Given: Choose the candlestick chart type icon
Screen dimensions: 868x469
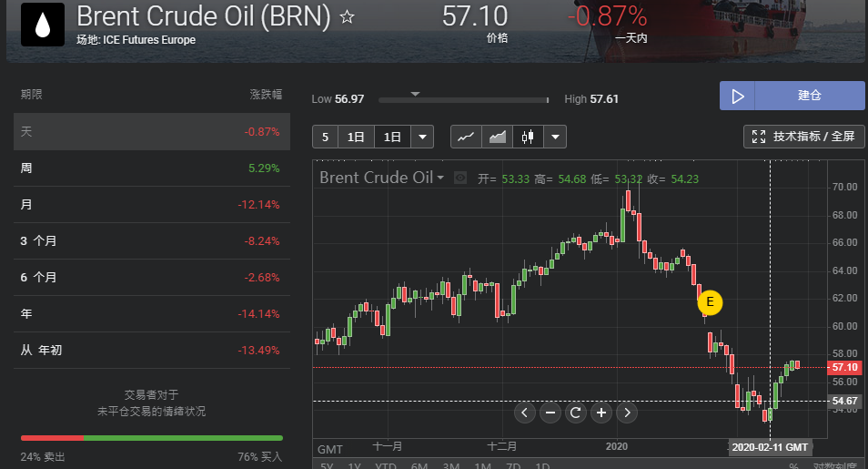Looking at the screenshot, I should click(x=528, y=138).
